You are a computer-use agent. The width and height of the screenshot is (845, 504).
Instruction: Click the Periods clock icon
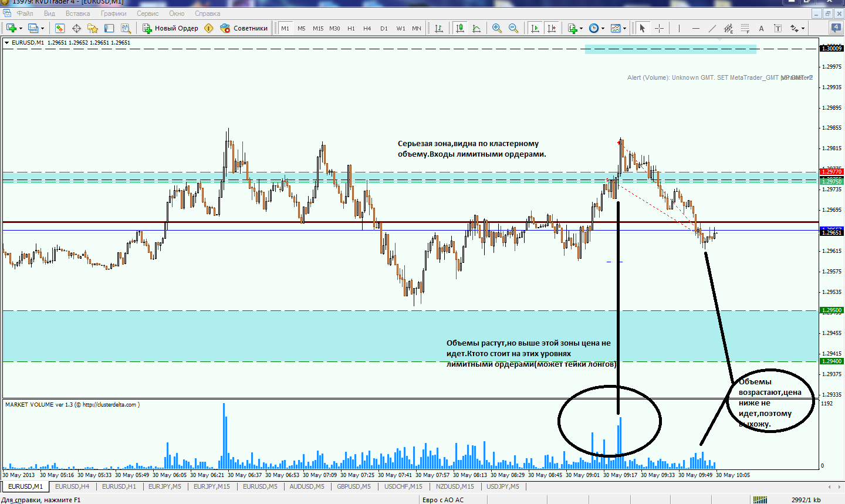[x=594, y=28]
